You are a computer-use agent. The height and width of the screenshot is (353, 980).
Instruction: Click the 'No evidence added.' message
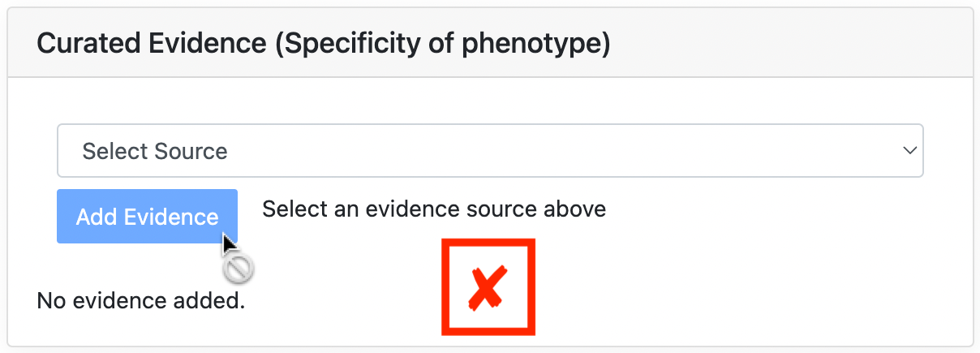point(141,302)
